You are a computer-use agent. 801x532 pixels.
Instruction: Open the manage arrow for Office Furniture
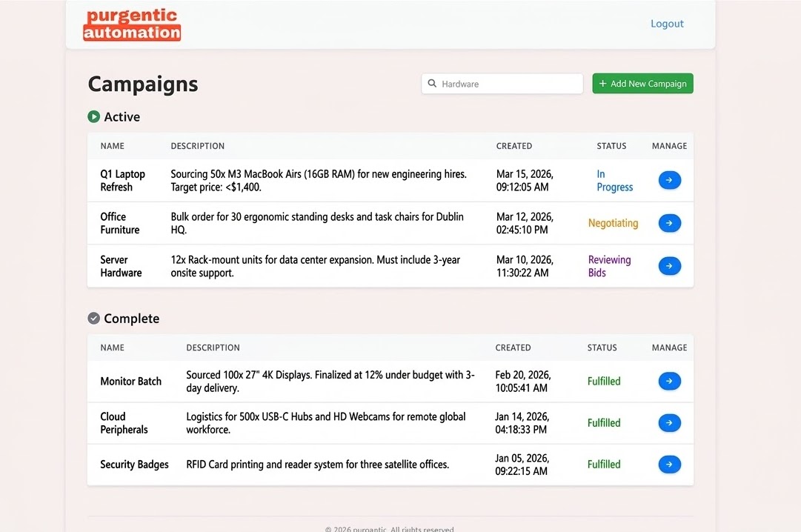669,223
